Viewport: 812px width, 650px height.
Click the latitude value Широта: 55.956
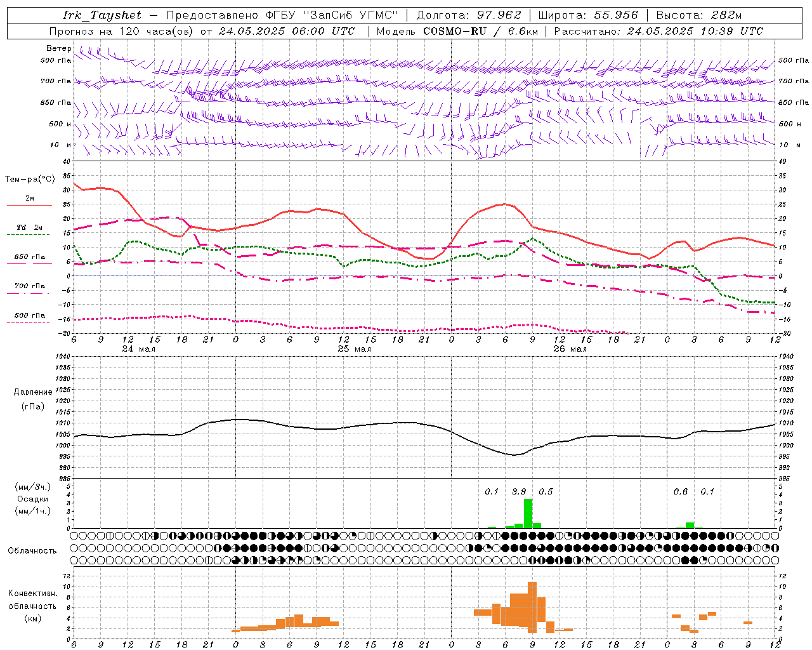[588, 15]
